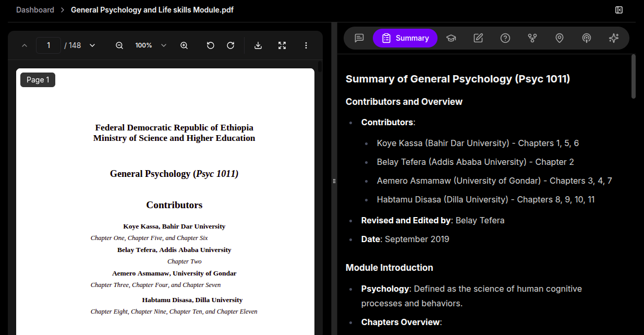Zoom in on the PDF
The image size is (644, 335).
pos(184,45)
